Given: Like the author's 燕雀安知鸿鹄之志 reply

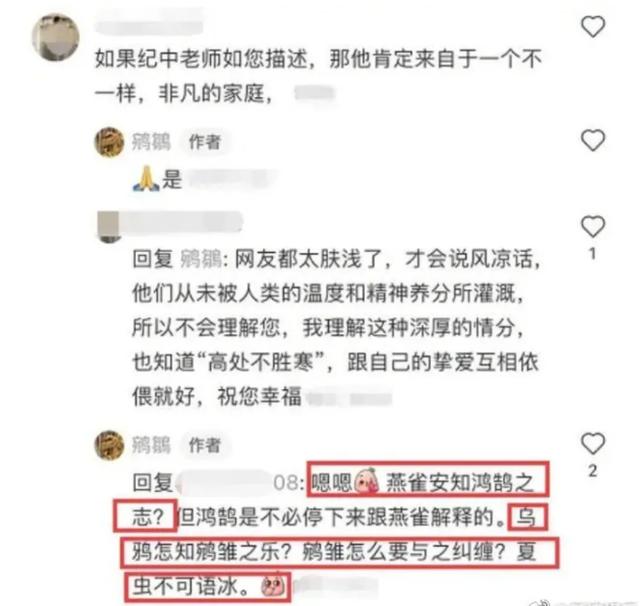Looking at the screenshot, I should tap(593, 444).
